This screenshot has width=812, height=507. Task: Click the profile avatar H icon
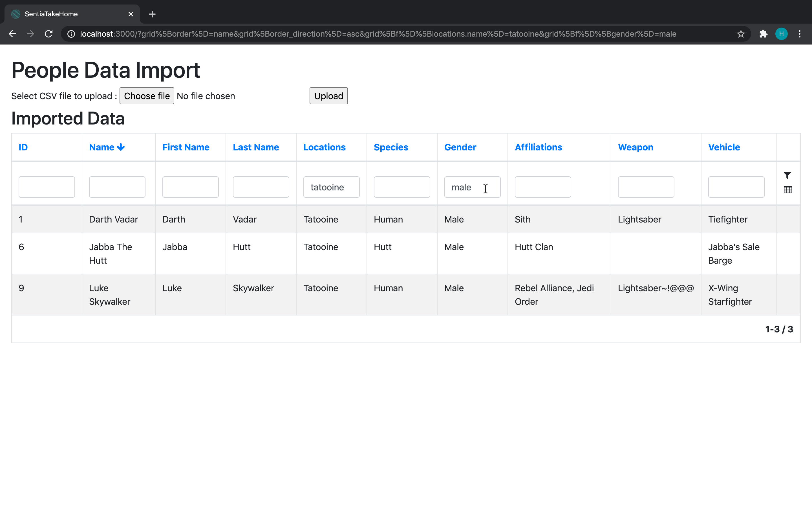pyautogui.click(x=781, y=34)
